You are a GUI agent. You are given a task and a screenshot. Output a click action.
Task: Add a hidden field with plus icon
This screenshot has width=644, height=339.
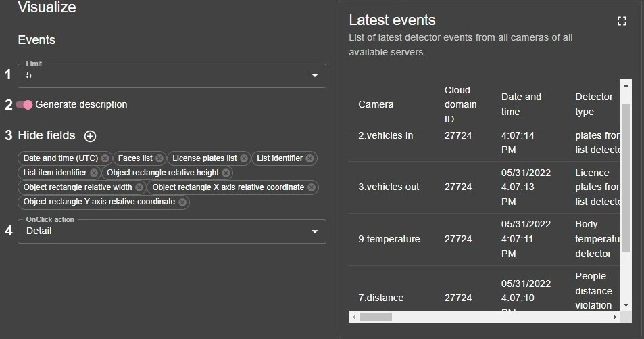(90, 136)
